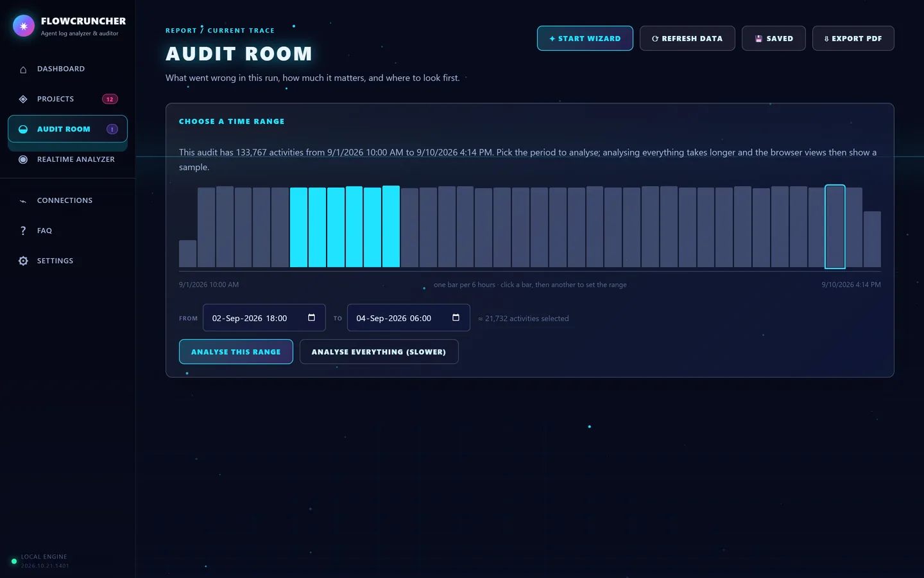
Task: Click the '9/1/2026 10:00 AM' axis label
Action: [x=209, y=285]
